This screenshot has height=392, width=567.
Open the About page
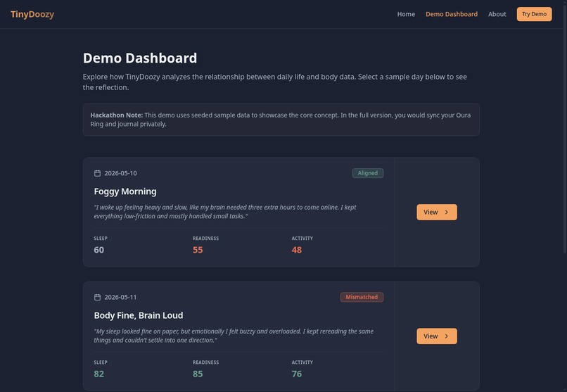point(497,14)
